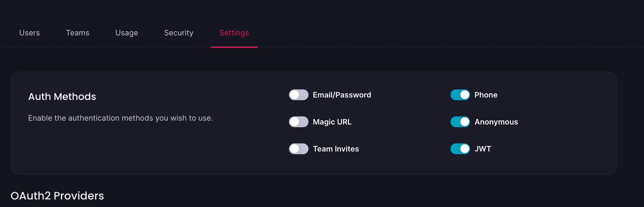Open the Users tab
This screenshot has height=207, width=644.
pos(29,33)
